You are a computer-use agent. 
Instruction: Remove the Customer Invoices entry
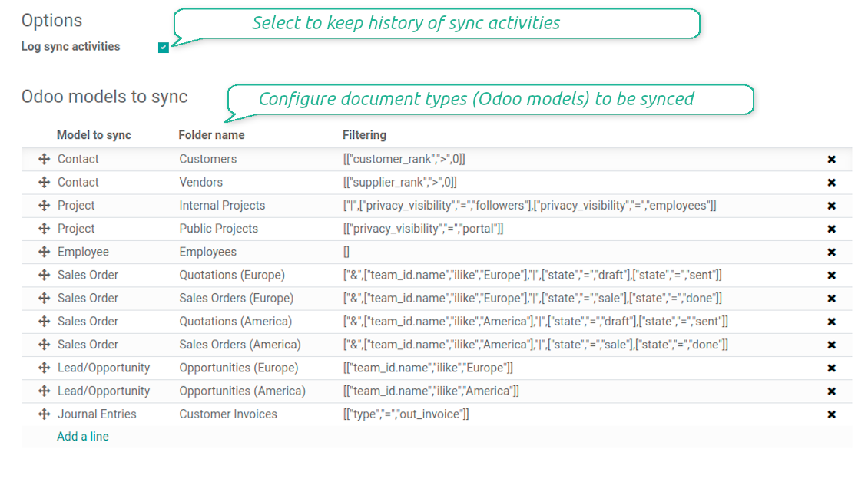coord(832,414)
